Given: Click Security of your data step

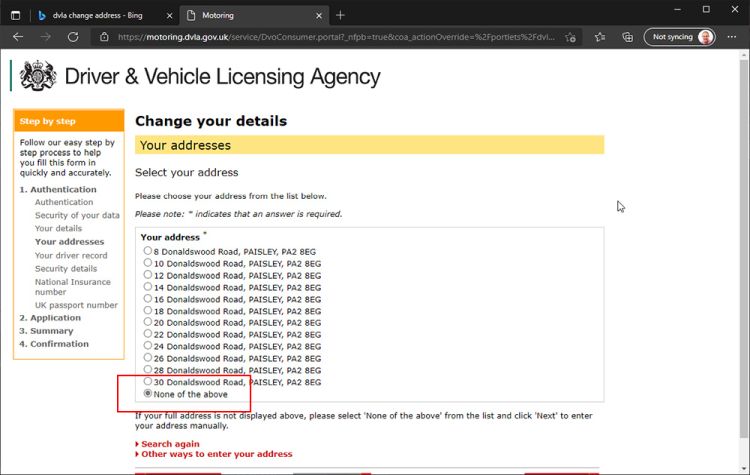Looking at the screenshot, I should point(77,215).
